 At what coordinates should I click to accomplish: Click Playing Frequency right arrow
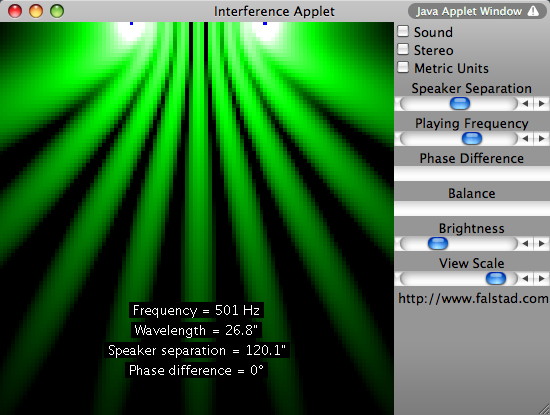[x=542, y=139]
